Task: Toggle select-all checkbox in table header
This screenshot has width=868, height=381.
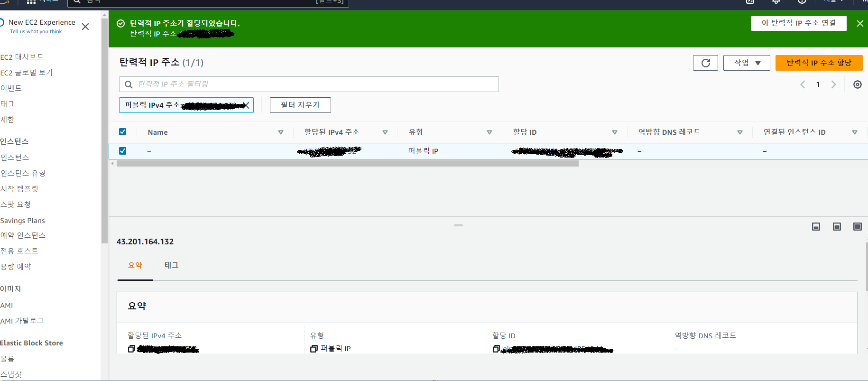Action: [x=122, y=132]
